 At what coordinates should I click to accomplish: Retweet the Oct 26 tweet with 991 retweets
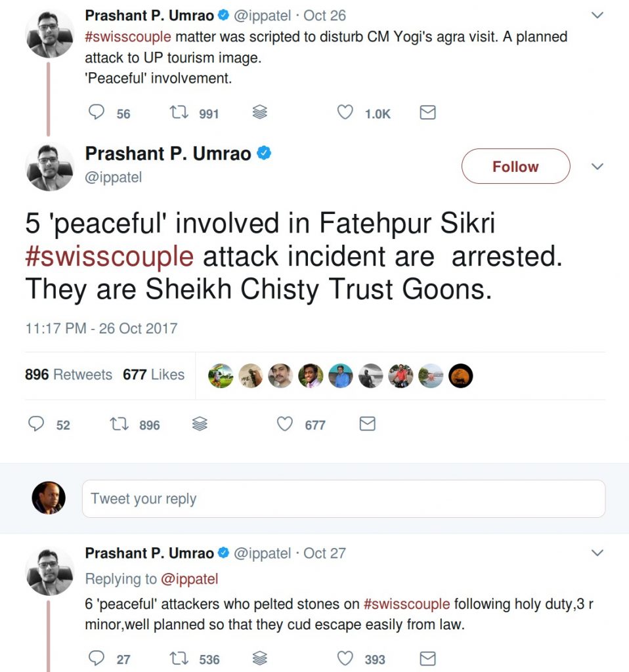pos(178,113)
